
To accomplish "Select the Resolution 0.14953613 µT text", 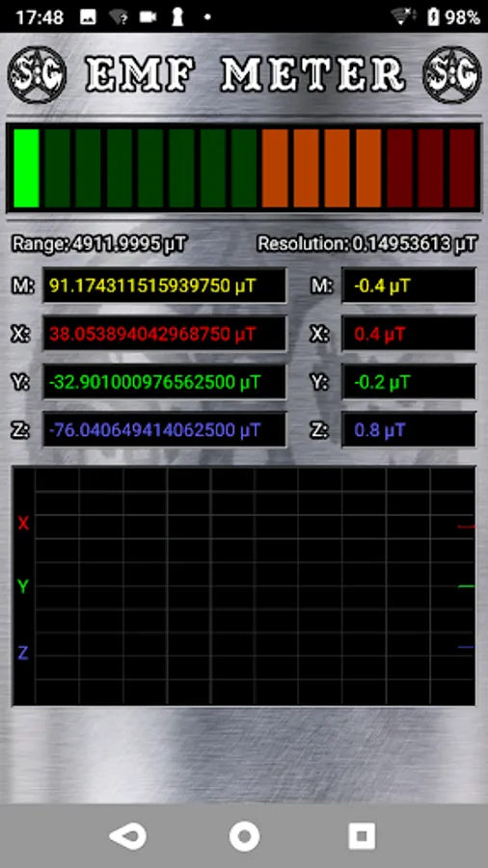I will (x=366, y=243).
